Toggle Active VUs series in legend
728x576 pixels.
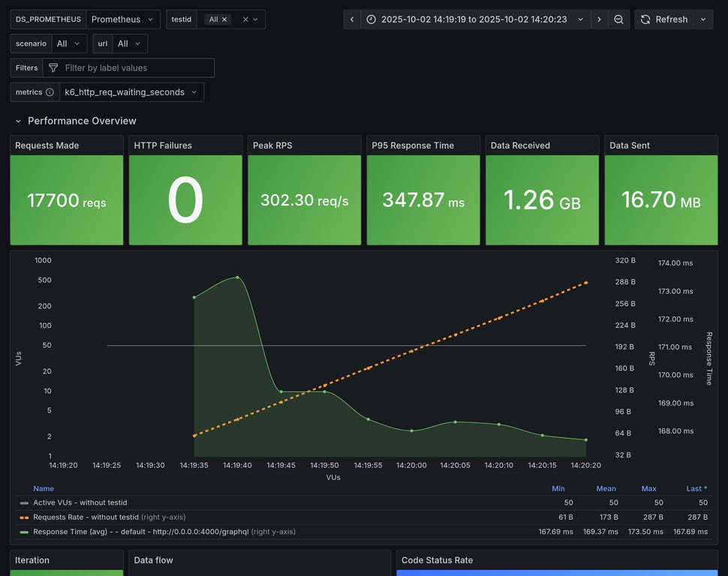click(80, 502)
